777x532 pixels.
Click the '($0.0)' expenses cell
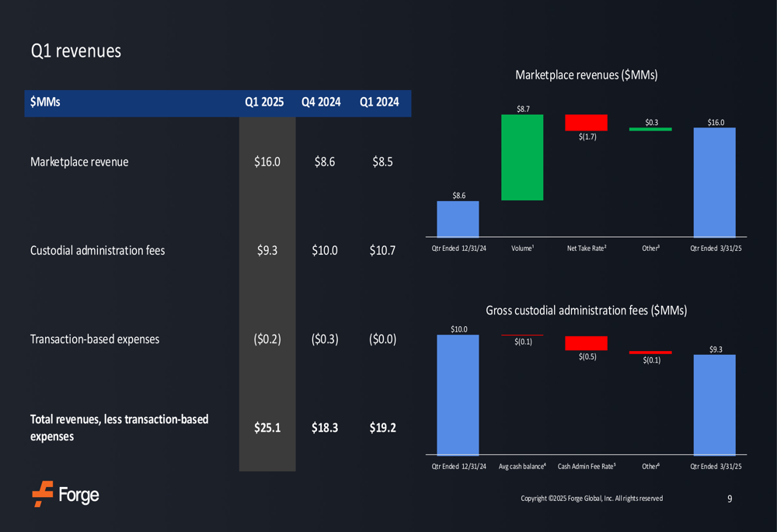coord(382,339)
